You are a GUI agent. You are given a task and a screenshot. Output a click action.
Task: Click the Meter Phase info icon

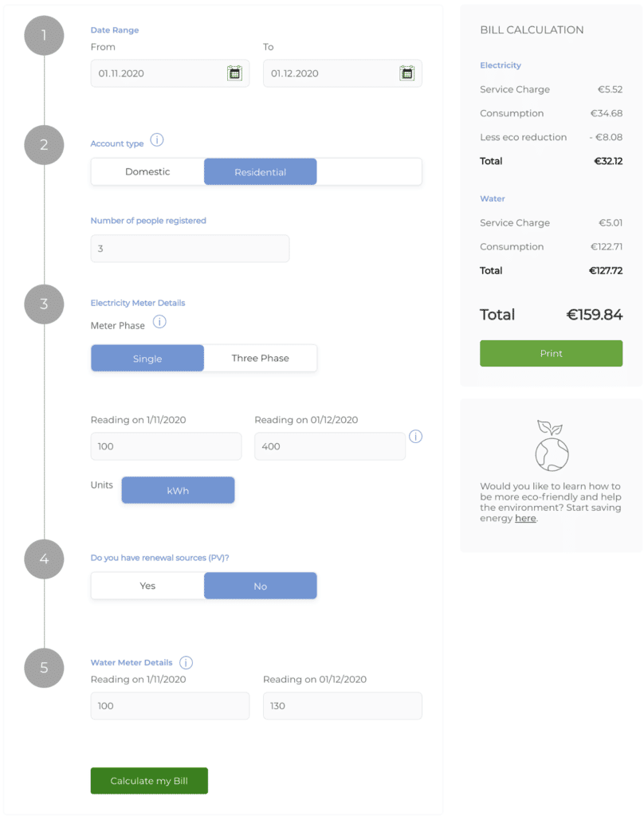point(159,322)
